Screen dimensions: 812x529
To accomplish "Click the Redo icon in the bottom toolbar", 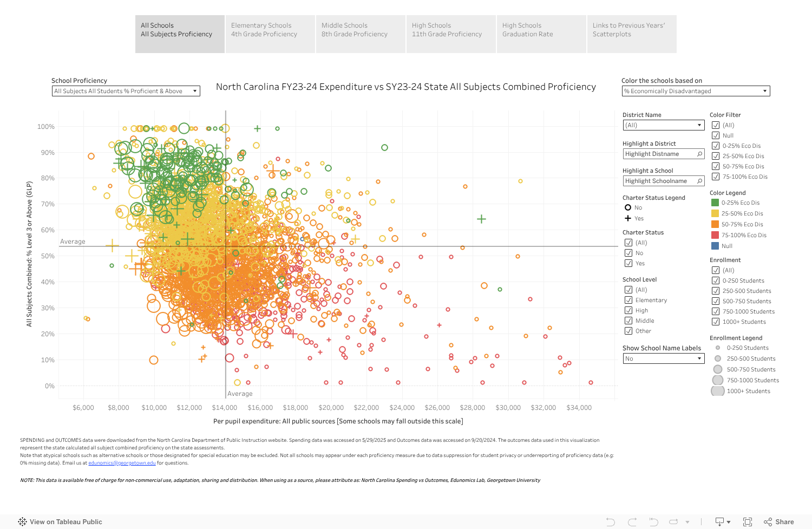I will pos(632,522).
